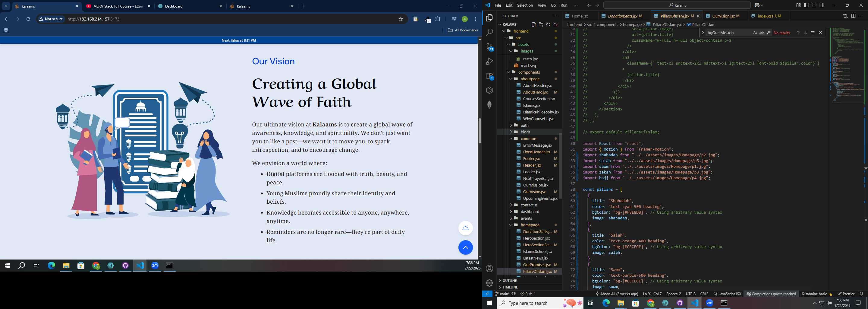Click New Folder icon in Explorer header
The image size is (868, 309).
click(x=541, y=24)
